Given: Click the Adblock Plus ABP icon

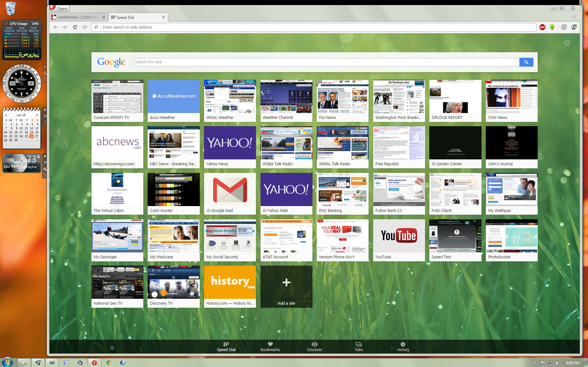Looking at the screenshot, I should click(x=542, y=27).
